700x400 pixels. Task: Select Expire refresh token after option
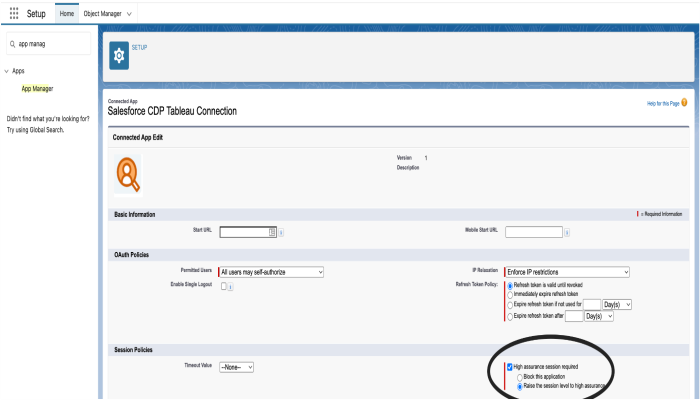[510, 317]
